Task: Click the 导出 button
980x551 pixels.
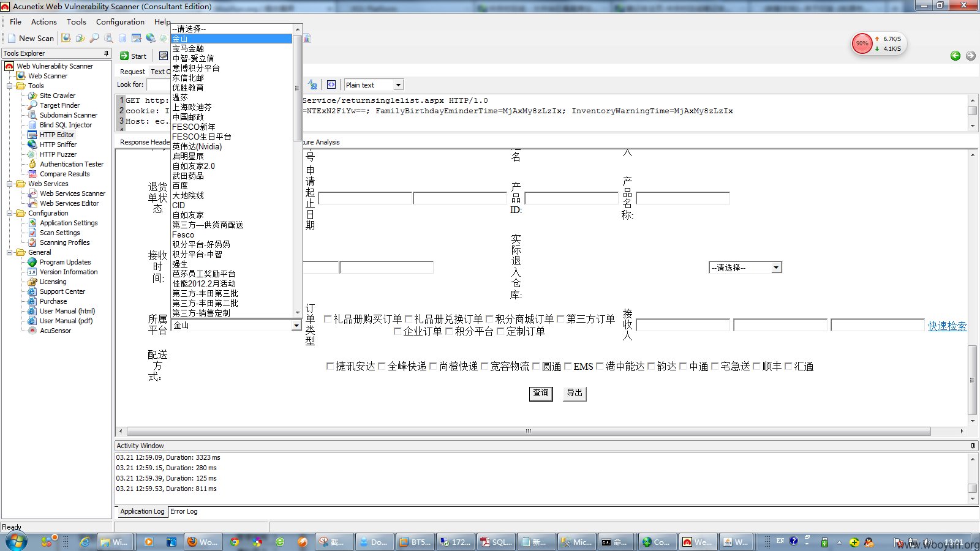Action: tap(575, 393)
